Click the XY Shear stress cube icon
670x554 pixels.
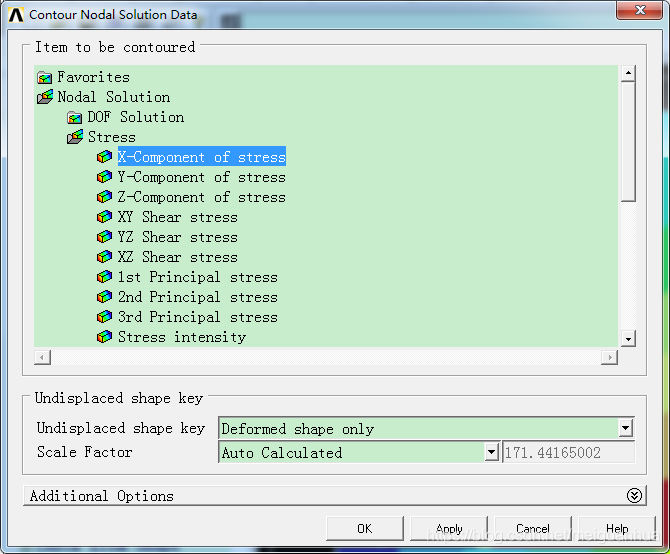pos(105,217)
